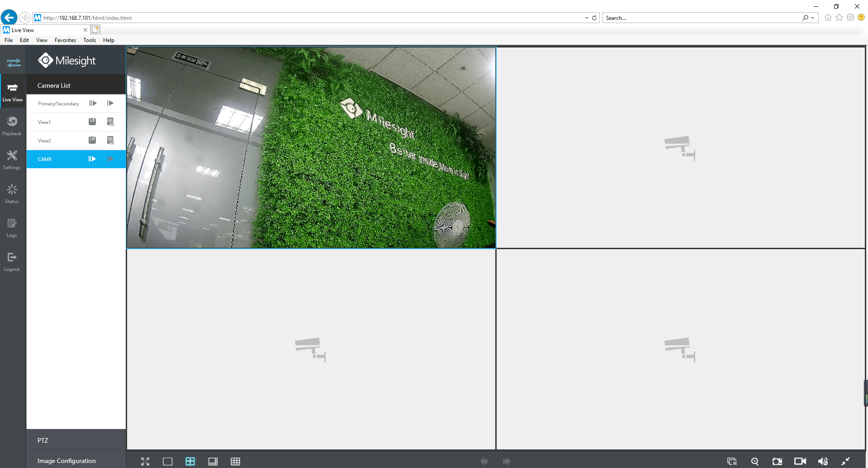The height and width of the screenshot is (468, 868).
Task: Click the shrink arrows icon
Action: [845, 461]
